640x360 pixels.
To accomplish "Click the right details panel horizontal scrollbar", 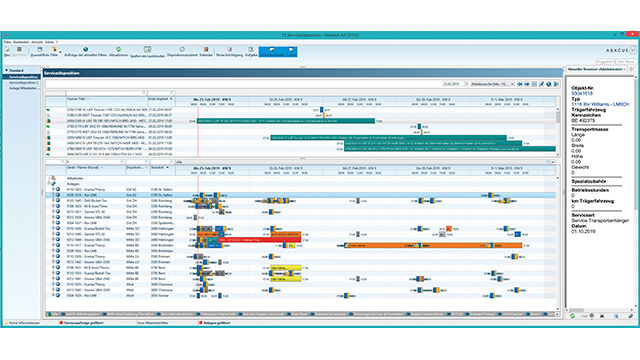I will click(599, 310).
